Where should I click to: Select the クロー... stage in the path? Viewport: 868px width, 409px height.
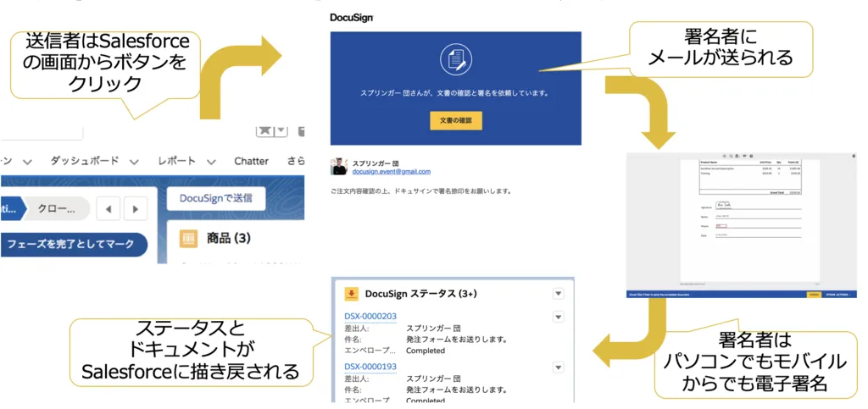[x=58, y=209]
